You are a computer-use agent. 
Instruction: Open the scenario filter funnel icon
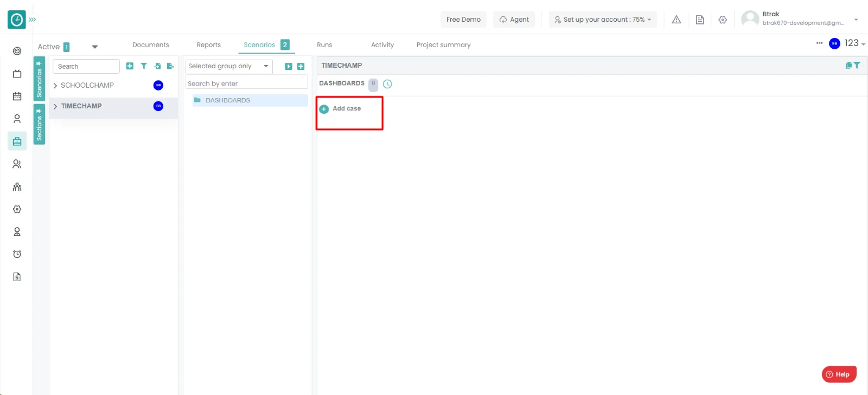click(144, 66)
